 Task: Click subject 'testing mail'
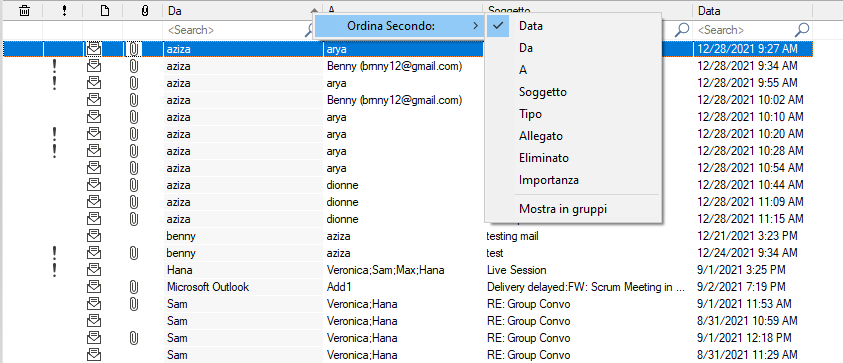pos(512,236)
